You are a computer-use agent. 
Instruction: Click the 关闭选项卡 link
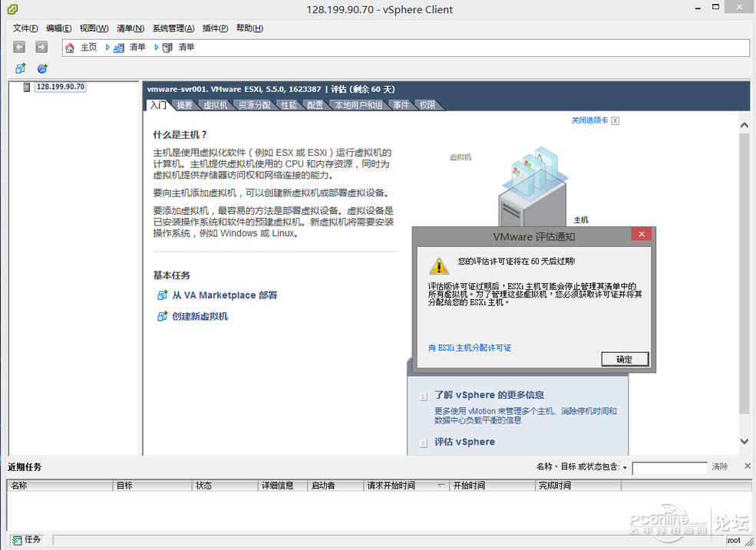click(589, 120)
